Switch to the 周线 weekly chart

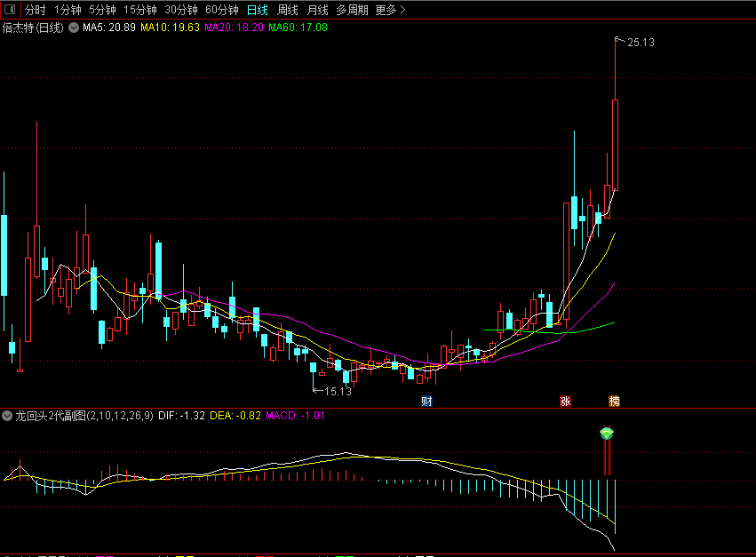pos(287,10)
